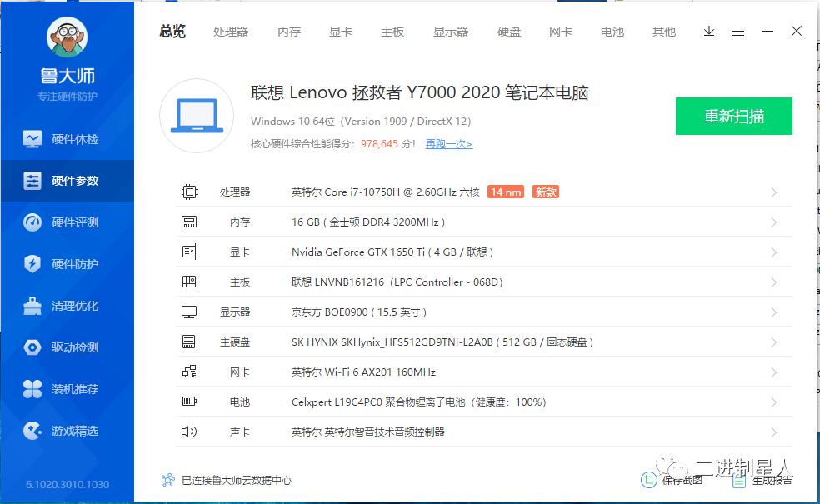Open 装机推荐 recommendations

coord(67,389)
